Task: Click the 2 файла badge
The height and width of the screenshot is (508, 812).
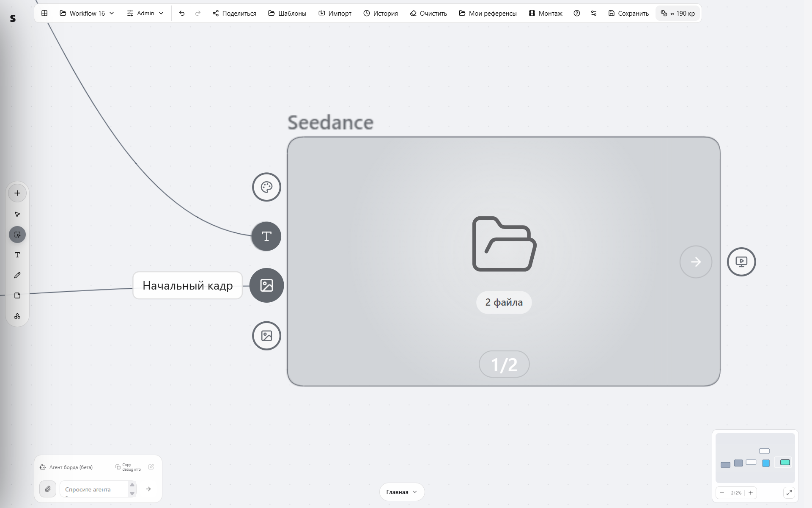Action: (504, 302)
